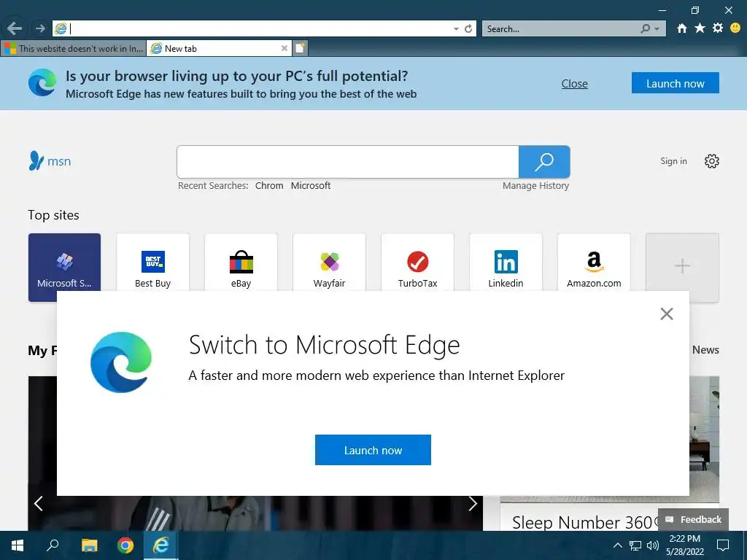Open File Explorer from taskbar
This screenshot has height=560, width=747.
89,545
